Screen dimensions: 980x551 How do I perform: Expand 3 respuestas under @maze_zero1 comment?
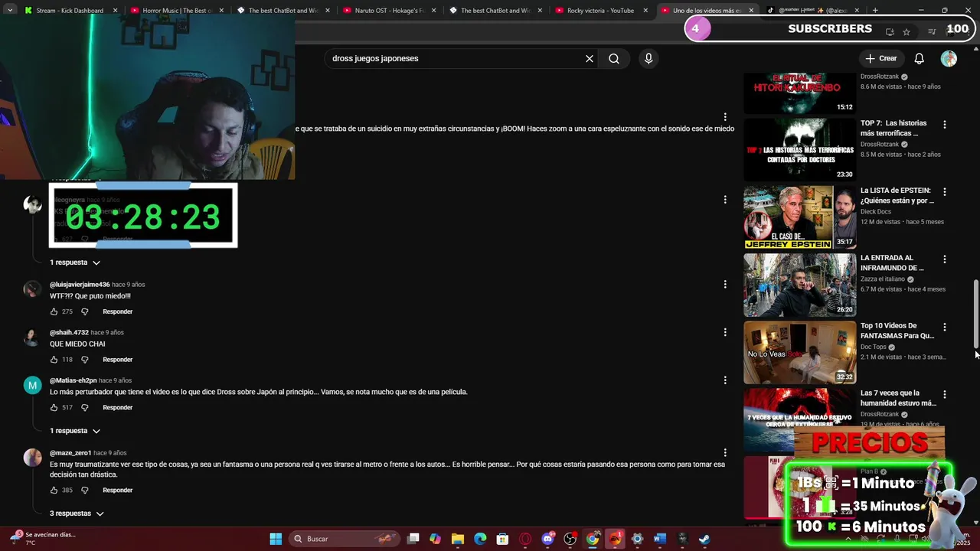point(77,514)
